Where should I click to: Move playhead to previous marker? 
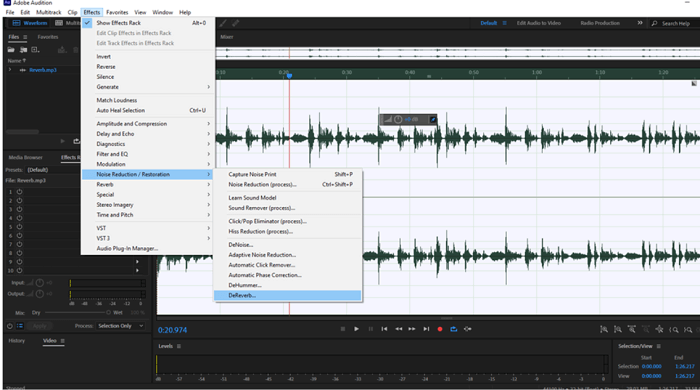pos(384,329)
